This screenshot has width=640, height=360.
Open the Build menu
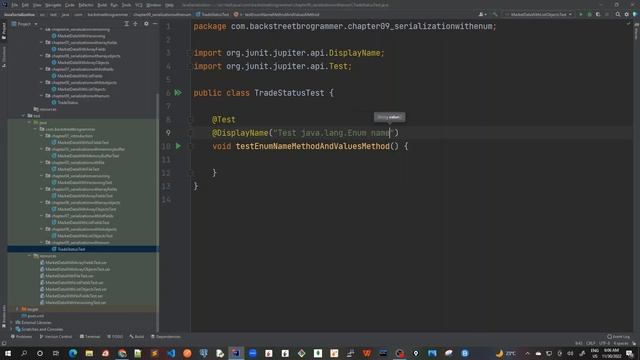coord(102,5)
